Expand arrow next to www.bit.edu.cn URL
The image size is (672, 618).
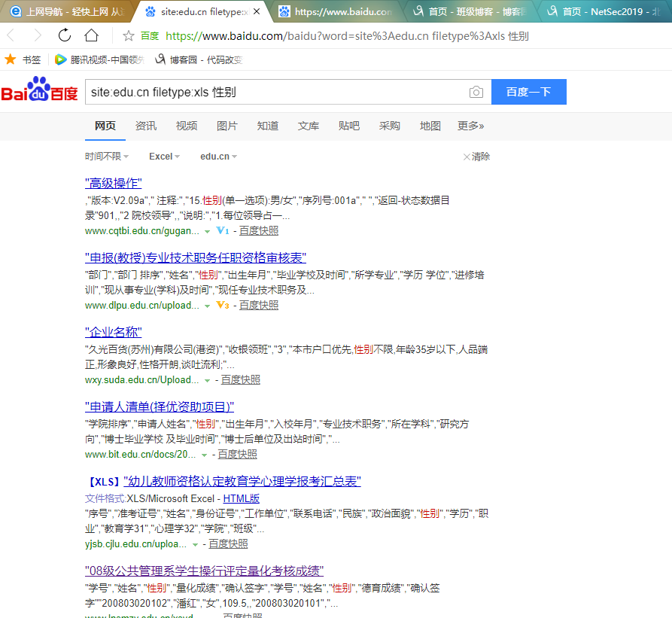[204, 455]
